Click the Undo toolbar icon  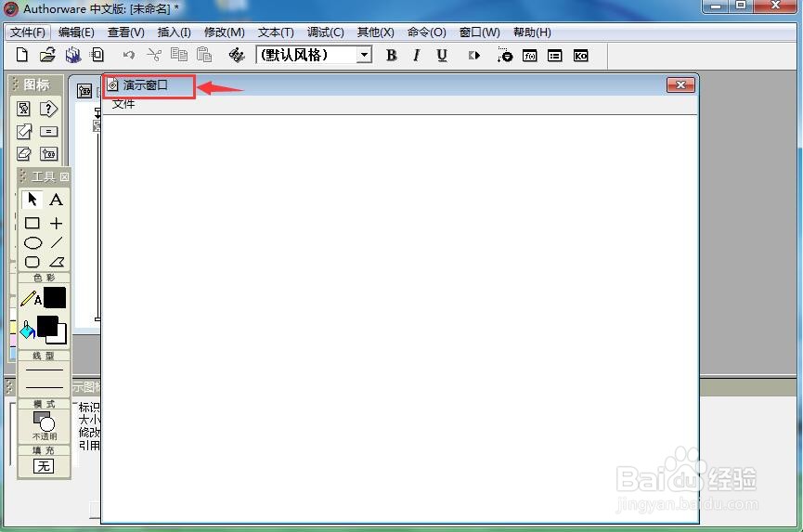point(128,55)
